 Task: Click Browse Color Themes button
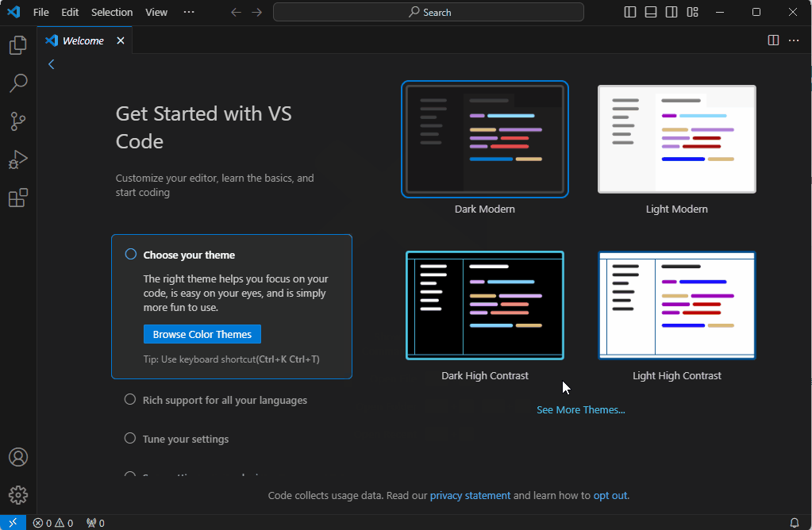[x=202, y=334]
